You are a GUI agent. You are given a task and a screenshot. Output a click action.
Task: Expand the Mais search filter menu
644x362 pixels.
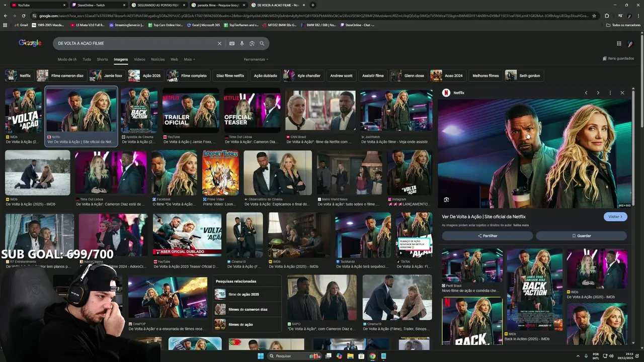click(x=190, y=59)
